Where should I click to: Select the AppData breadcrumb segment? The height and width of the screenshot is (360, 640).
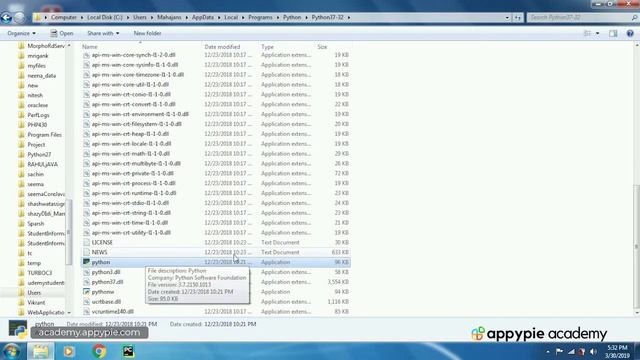tap(203, 18)
